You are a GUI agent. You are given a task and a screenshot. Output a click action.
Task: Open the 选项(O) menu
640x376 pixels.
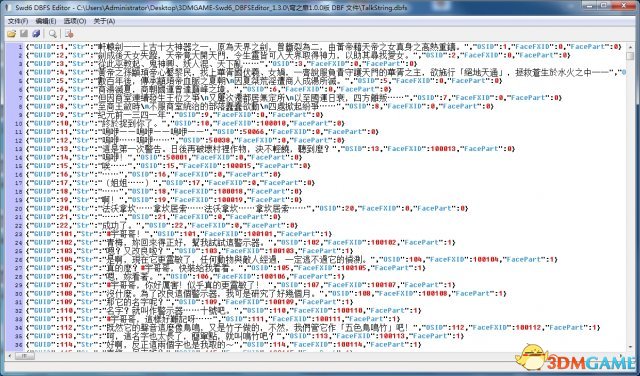click(x=75, y=21)
